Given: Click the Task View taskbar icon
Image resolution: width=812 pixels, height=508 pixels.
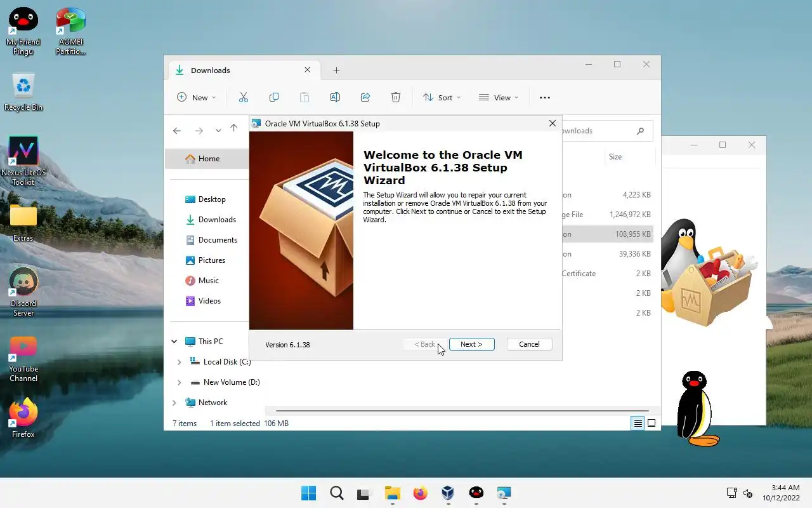Looking at the screenshot, I should click(x=363, y=493).
